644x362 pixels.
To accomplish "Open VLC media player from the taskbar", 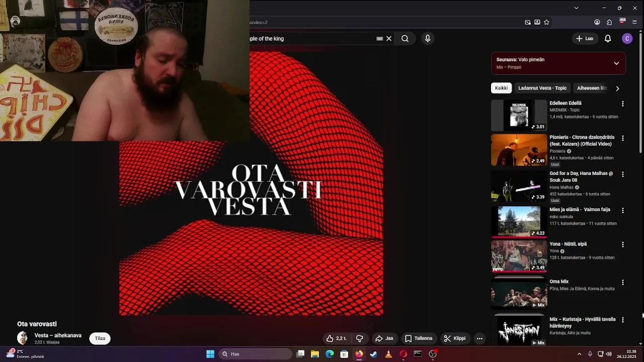I will pos(388,354).
